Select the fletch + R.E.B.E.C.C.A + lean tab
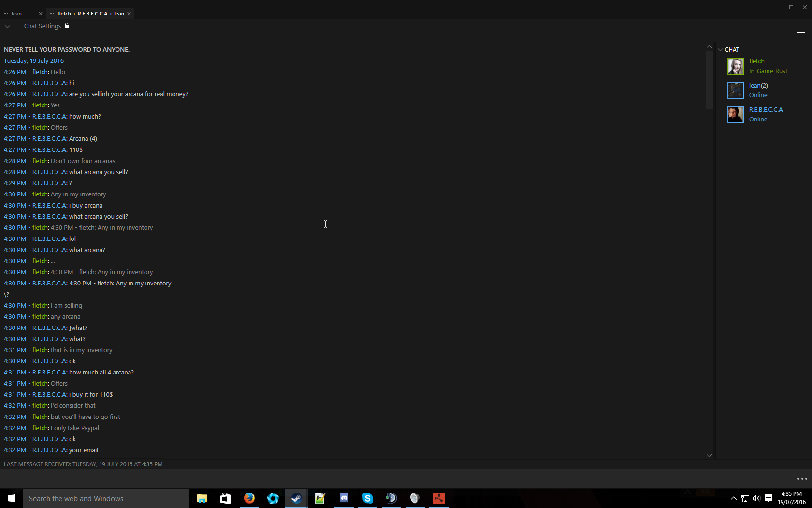This screenshot has height=508, width=812. click(90, 14)
